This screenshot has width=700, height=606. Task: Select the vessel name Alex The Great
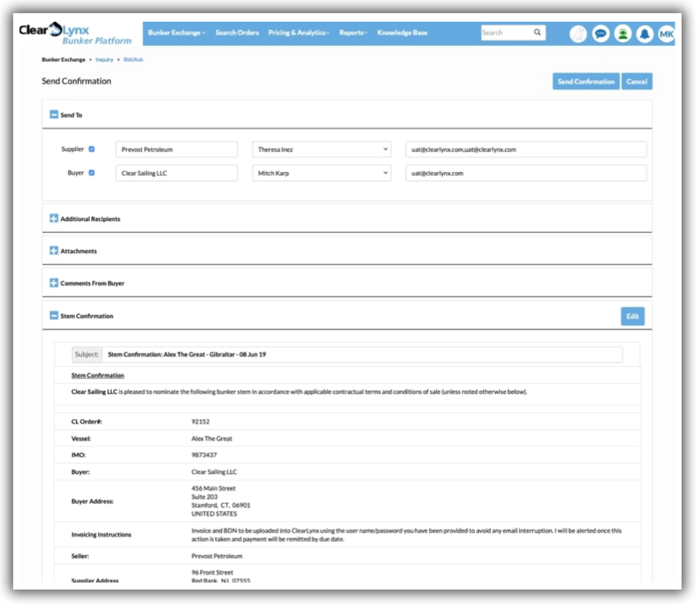click(x=212, y=438)
